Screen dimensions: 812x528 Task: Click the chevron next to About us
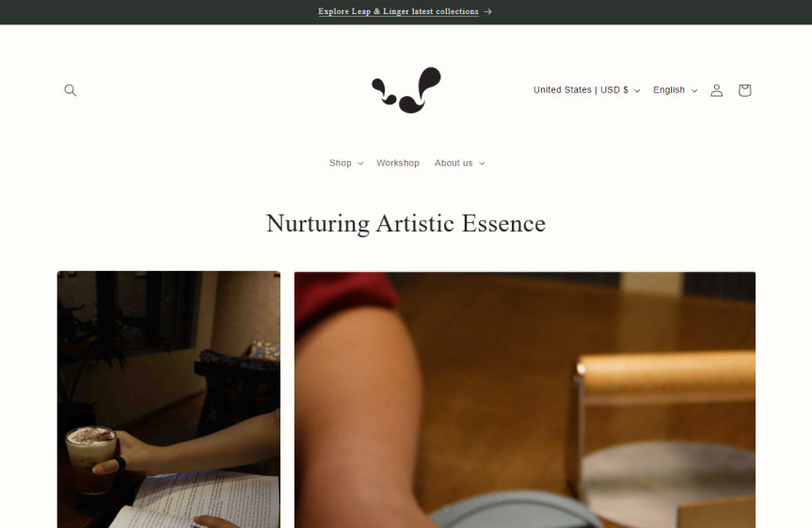[x=482, y=163]
